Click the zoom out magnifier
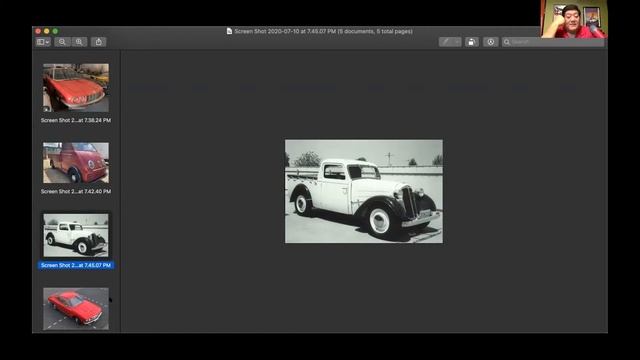 click(x=62, y=42)
